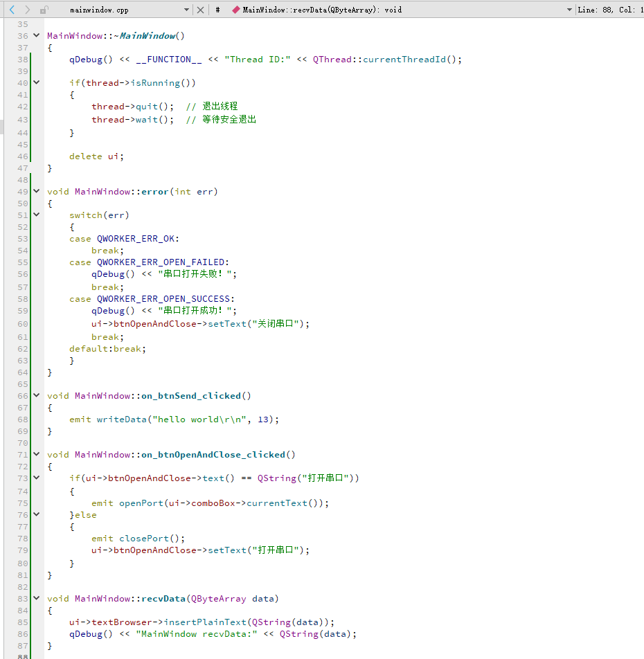Viewport: 644px width, 659px height.
Task: Click line number 68 in the gutter
Action: click(23, 419)
